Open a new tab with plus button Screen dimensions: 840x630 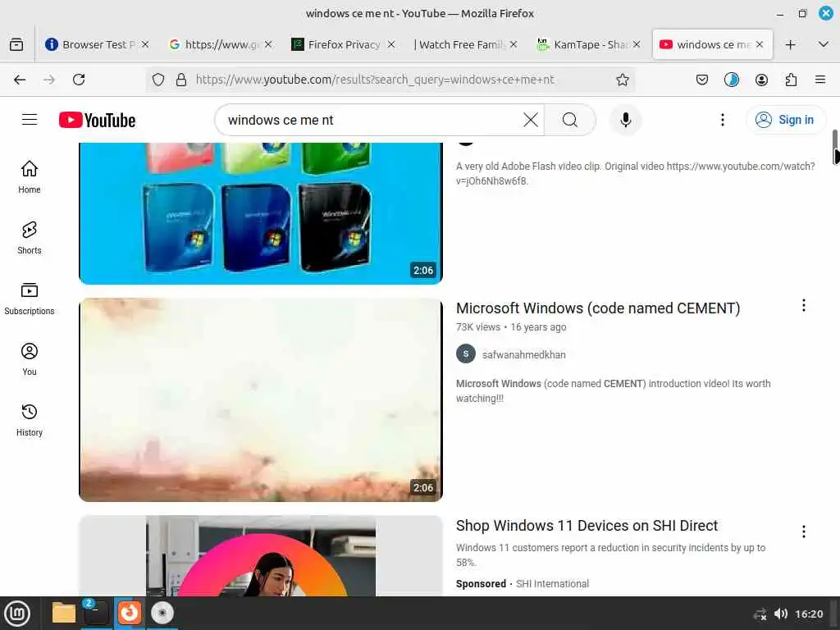tap(790, 44)
